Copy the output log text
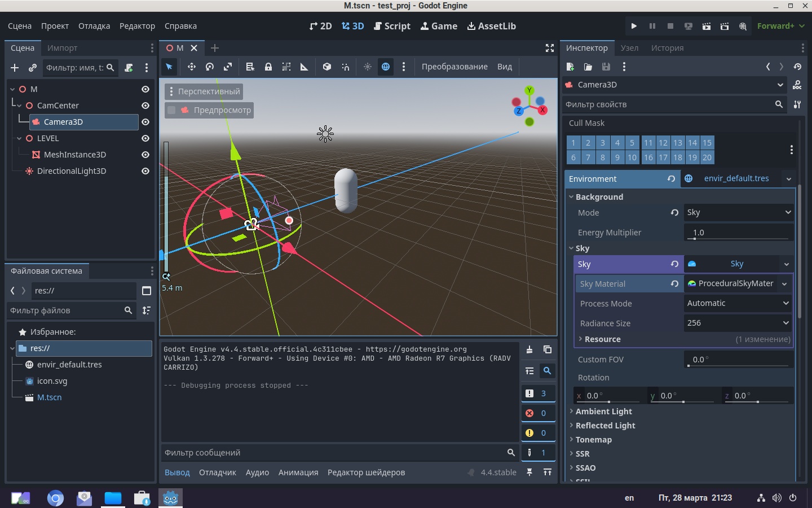This screenshot has width=812, height=508. click(x=547, y=350)
